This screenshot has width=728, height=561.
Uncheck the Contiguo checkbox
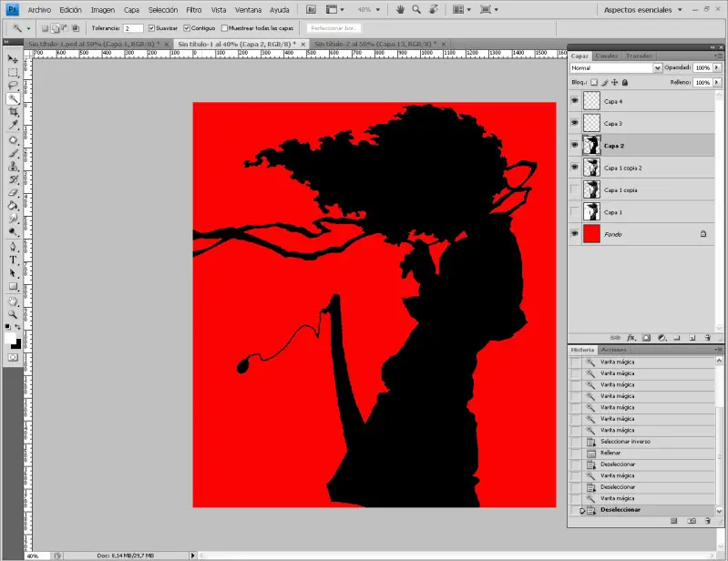click(x=187, y=28)
